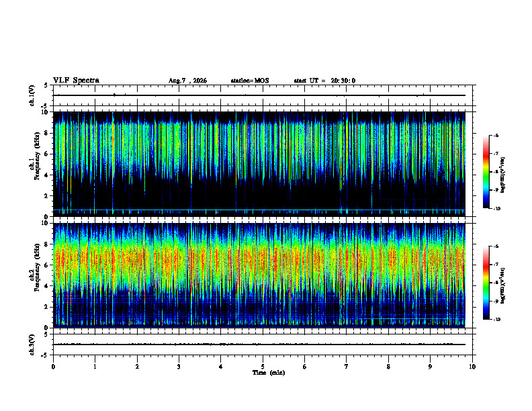Click the "5" tick on ch.1(V) axis
532x411 pixels.
click(x=46, y=85)
